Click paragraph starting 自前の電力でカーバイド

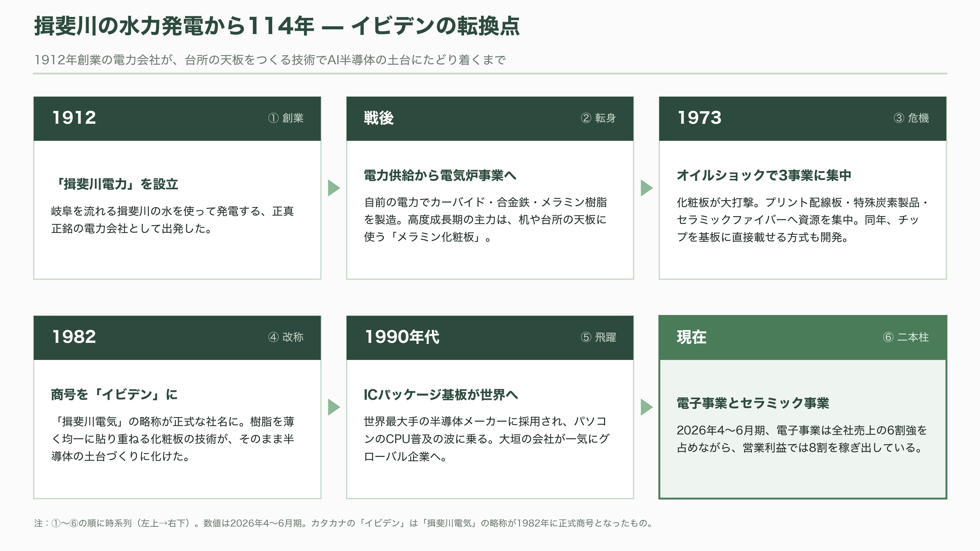pyautogui.click(x=485, y=220)
